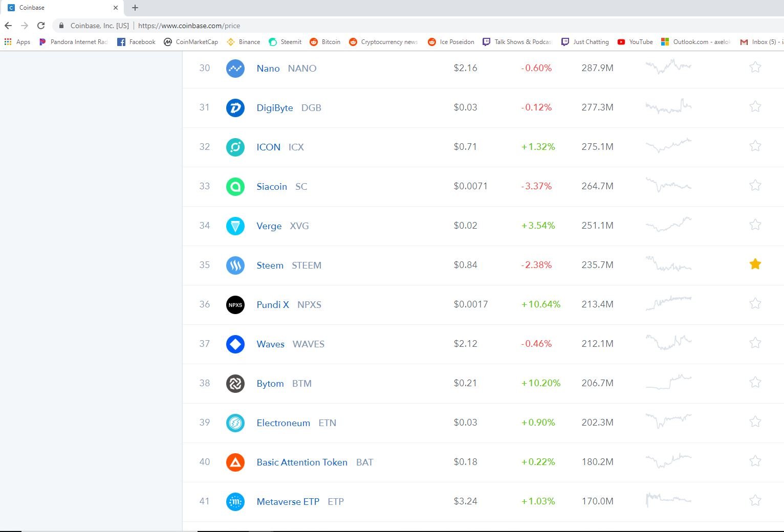Click the Metaverse ETP logo icon
Viewport: 784px width, 532px height.
click(x=235, y=502)
